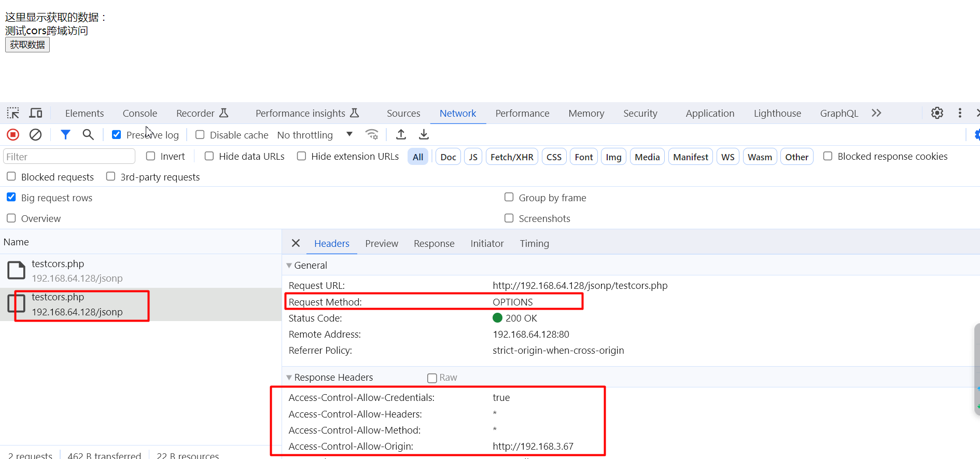Viewport: 980px width, 459px height.
Task: Open No throttling dropdown
Action: [315, 135]
